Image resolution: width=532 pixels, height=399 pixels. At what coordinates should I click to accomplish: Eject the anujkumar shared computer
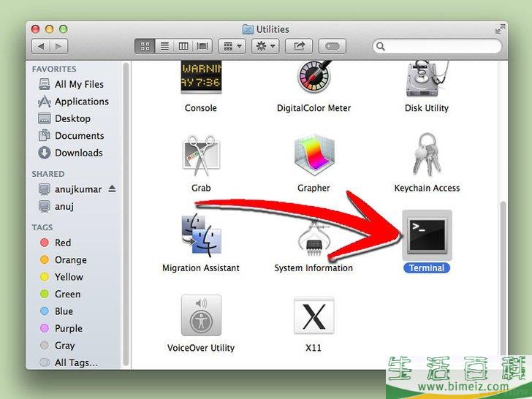113,189
